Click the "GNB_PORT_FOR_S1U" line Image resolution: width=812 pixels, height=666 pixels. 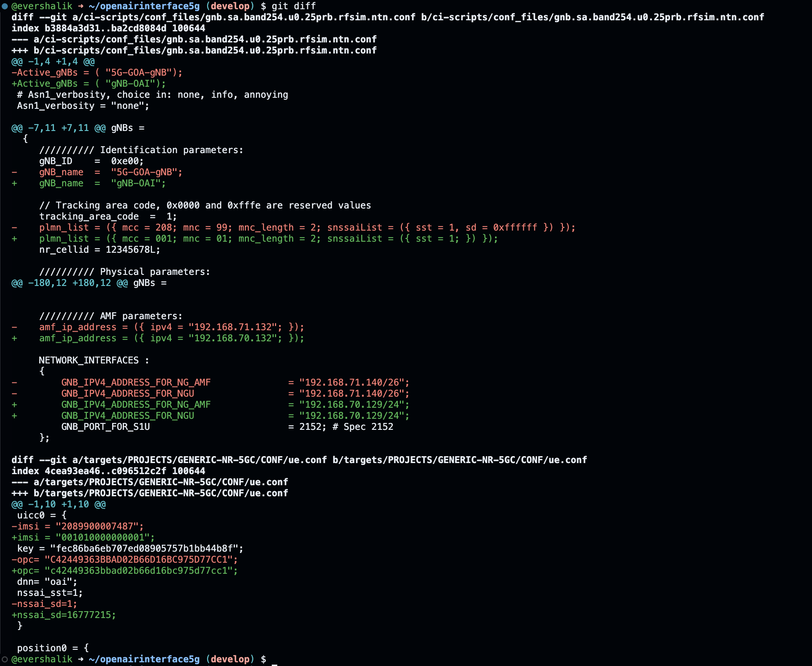point(227,427)
